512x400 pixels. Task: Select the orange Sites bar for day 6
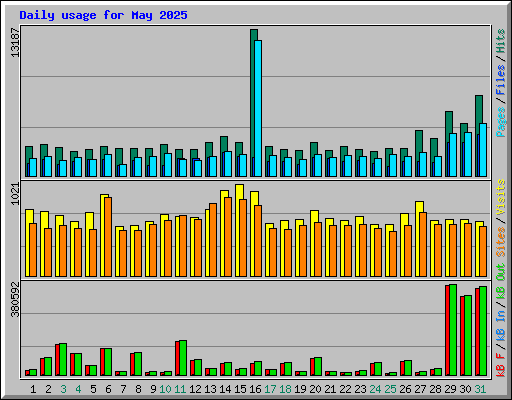coord(108,237)
